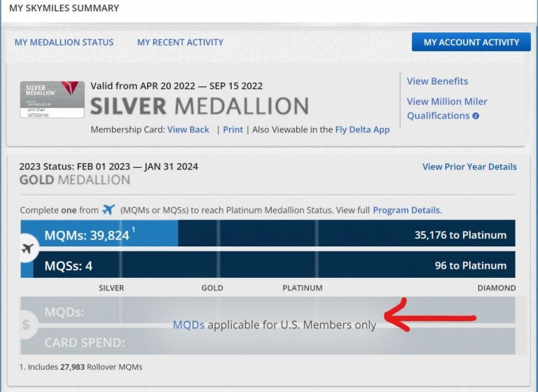Click the '35,176 to Platinum' text
This screenshot has width=538, height=392.
click(460, 235)
